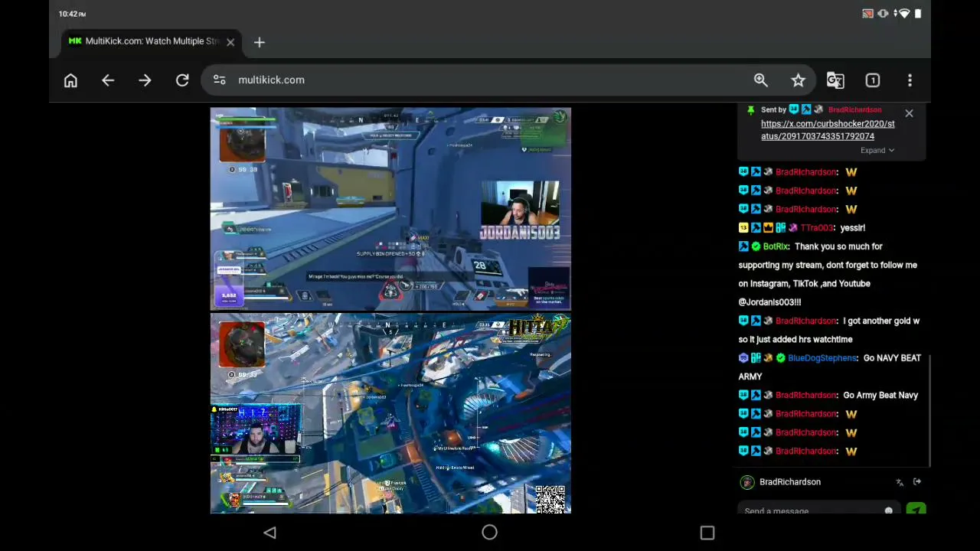Click TTra003 yellow 13 subscriber badge
980x551 pixels.
[743, 228]
